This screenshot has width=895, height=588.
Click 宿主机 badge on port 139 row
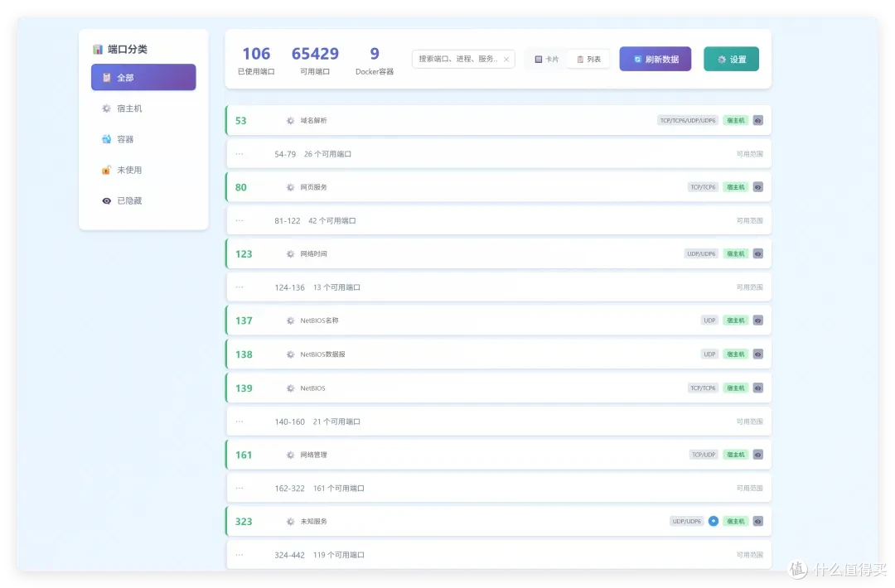[x=736, y=388]
